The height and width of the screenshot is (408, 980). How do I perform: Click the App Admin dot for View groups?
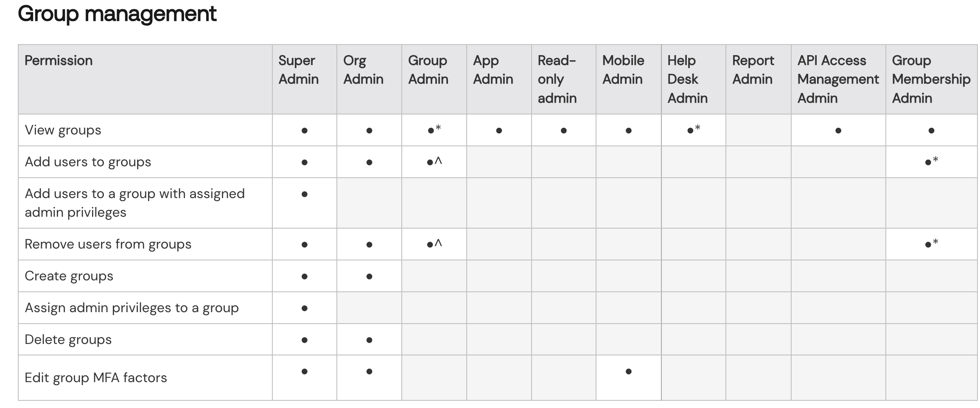point(499,131)
